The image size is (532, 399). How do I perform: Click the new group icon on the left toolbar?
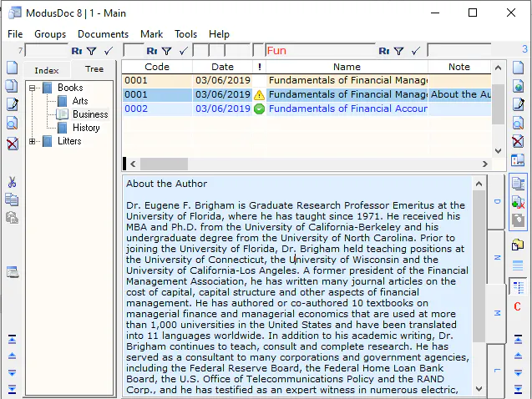point(13,68)
